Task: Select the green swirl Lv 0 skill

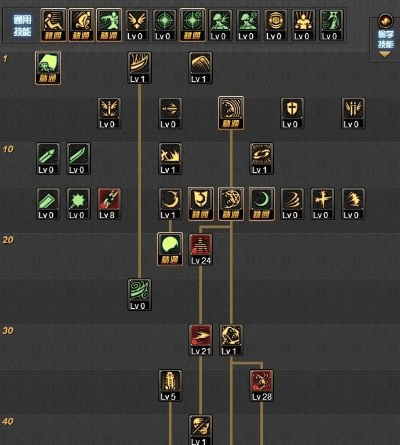Action: point(139,295)
